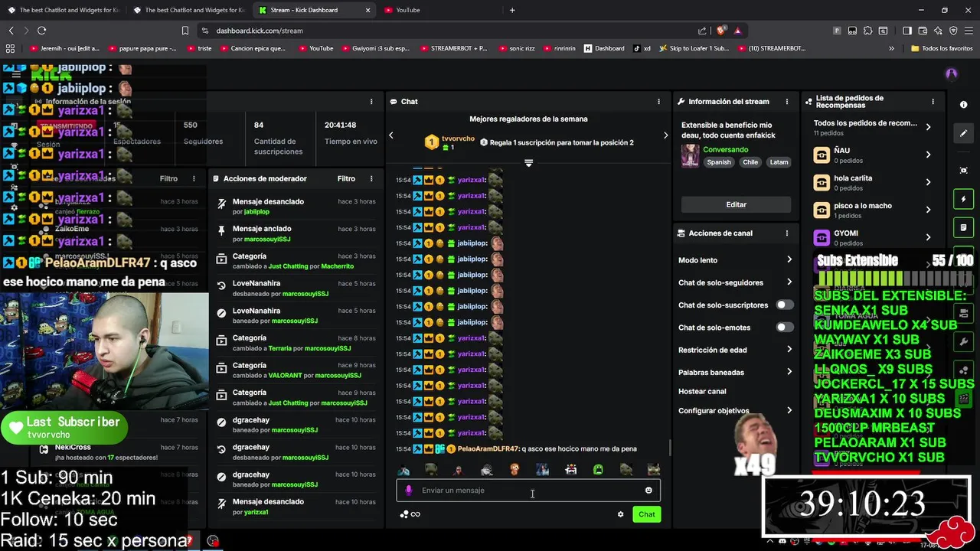Viewport: 980px width, 551px height.
Task: Expand Modo lento option
Action: coord(735,260)
